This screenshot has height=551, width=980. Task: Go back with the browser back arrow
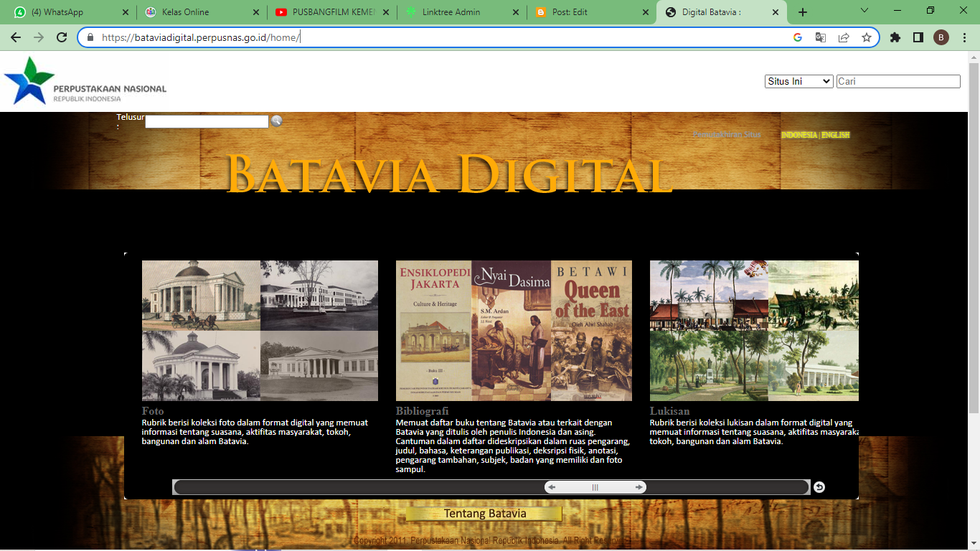pyautogui.click(x=16, y=37)
